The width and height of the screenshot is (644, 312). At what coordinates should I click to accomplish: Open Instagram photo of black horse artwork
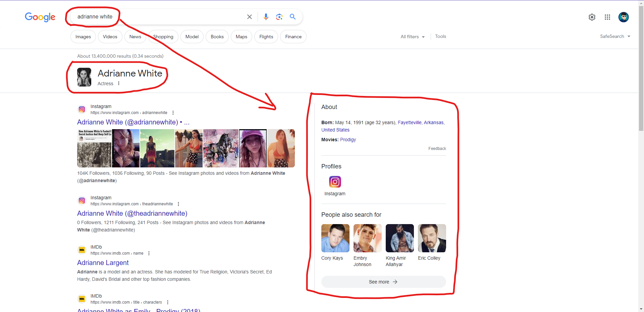pyautogui.click(x=221, y=148)
